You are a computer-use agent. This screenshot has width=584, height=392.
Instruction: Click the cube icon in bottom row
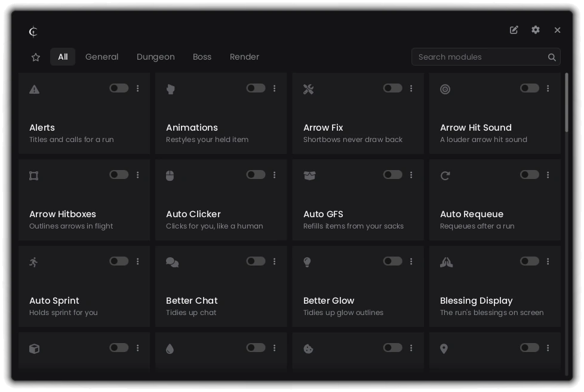pos(34,349)
